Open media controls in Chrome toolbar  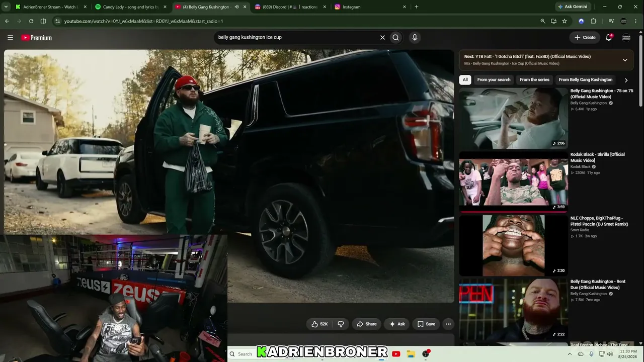point(611,21)
